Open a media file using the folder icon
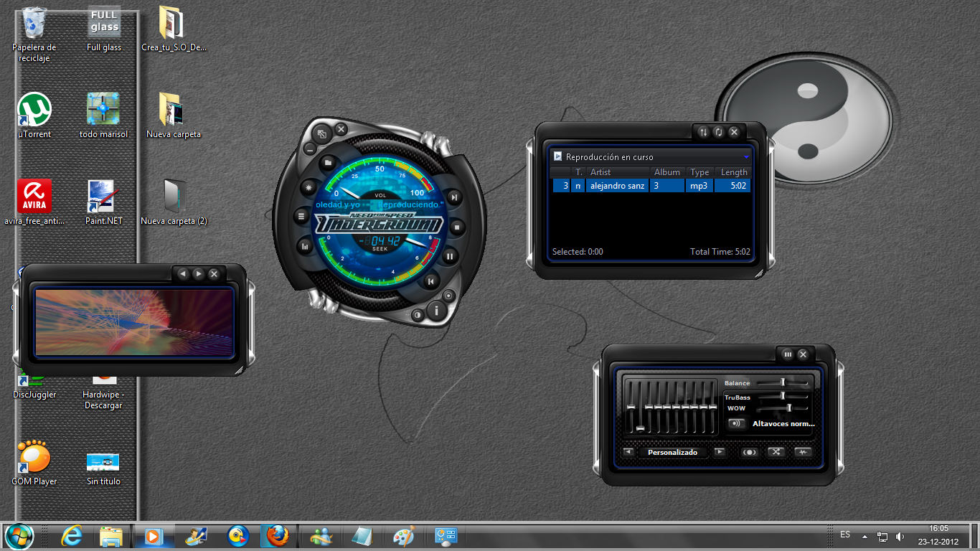 326,163
